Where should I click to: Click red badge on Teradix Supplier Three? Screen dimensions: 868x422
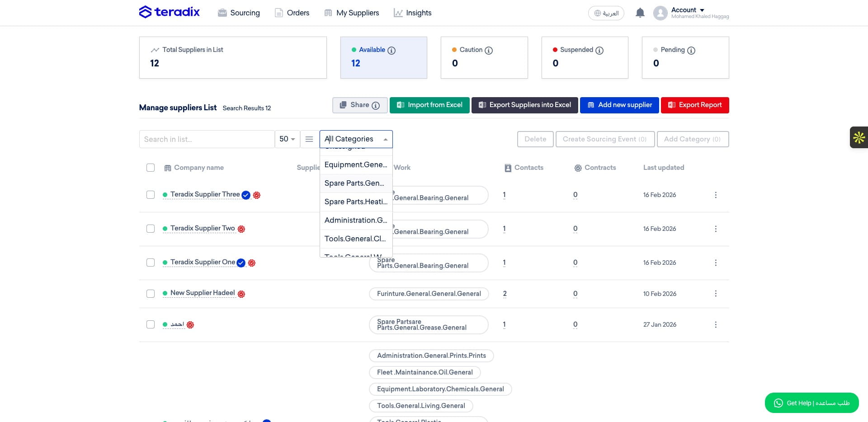pos(257,195)
